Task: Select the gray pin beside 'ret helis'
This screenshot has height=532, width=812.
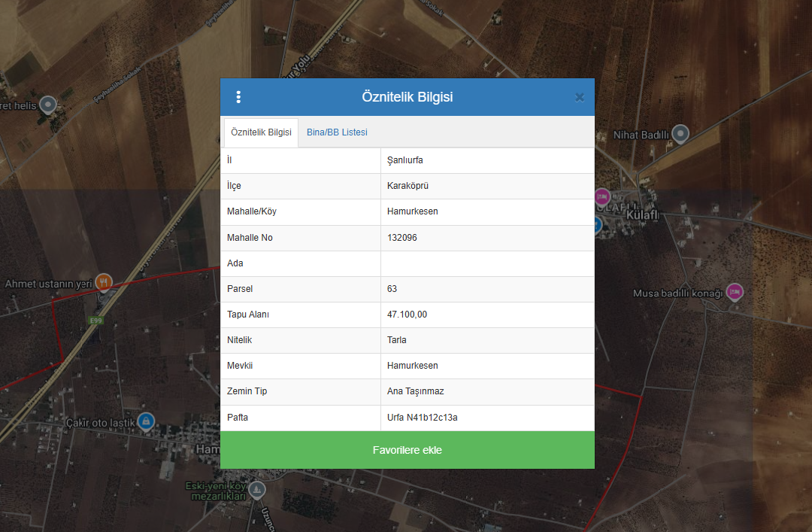Action: (x=48, y=105)
